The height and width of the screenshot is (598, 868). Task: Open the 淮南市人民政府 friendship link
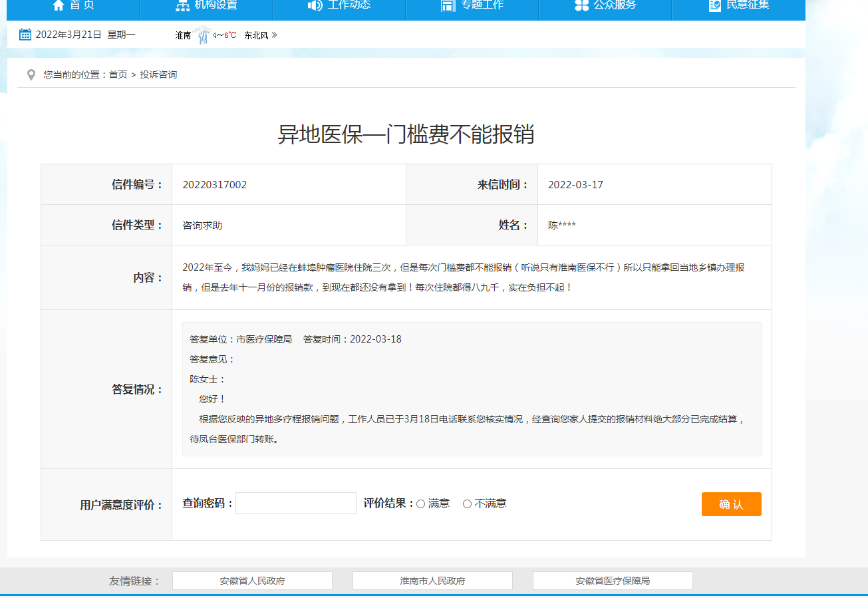(x=432, y=580)
